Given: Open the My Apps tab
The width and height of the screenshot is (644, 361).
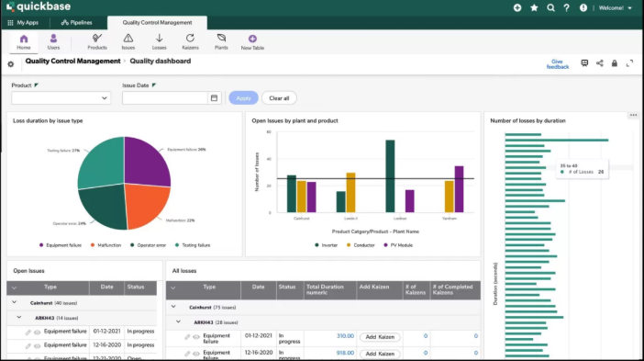Looking at the screenshot, I should pyautogui.click(x=23, y=23).
